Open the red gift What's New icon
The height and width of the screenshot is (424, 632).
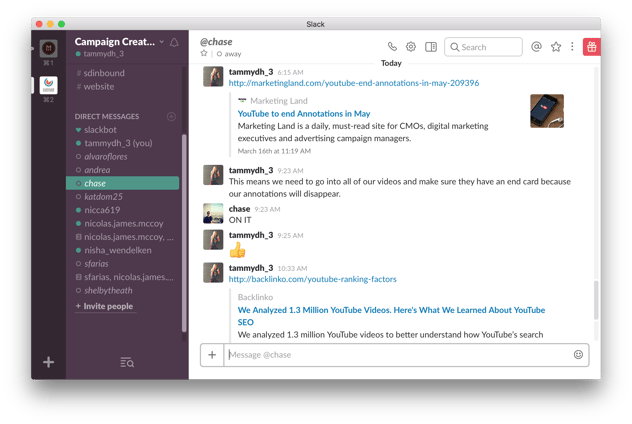591,47
